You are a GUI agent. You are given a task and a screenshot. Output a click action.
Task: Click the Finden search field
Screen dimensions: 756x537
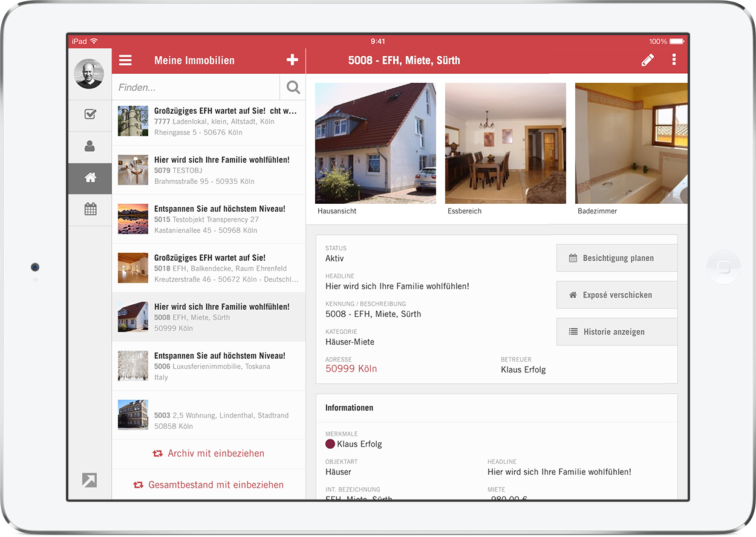(x=196, y=88)
